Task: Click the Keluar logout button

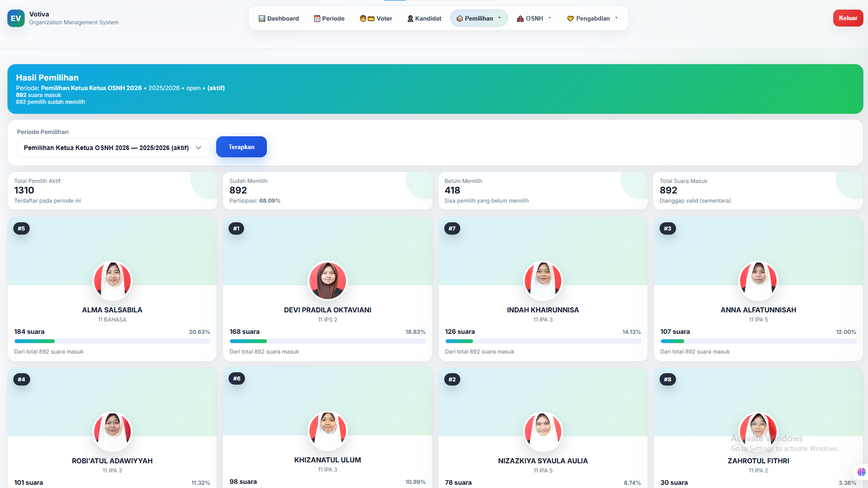Action: pyautogui.click(x=848, y=18)
